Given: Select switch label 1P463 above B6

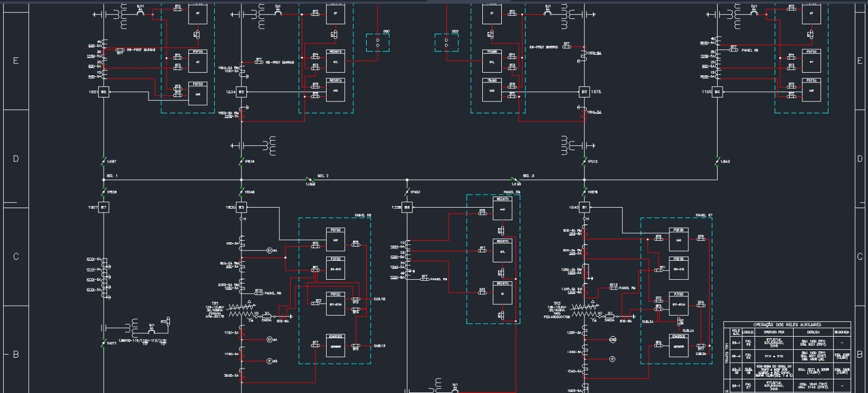Looking at the screenshot, I should [x=415, y=192].
